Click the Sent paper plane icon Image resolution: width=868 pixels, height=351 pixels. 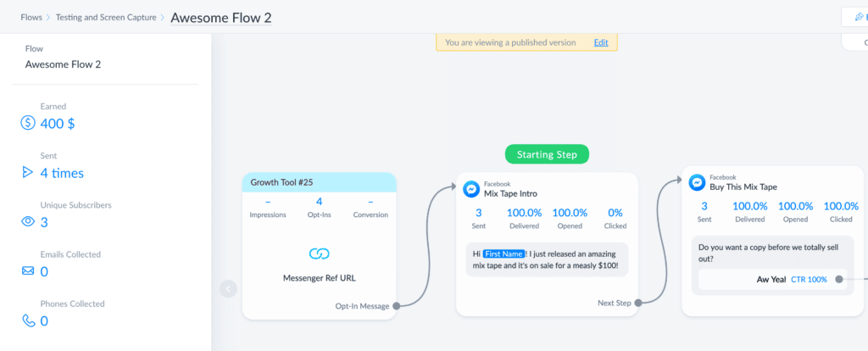(29, 173)
